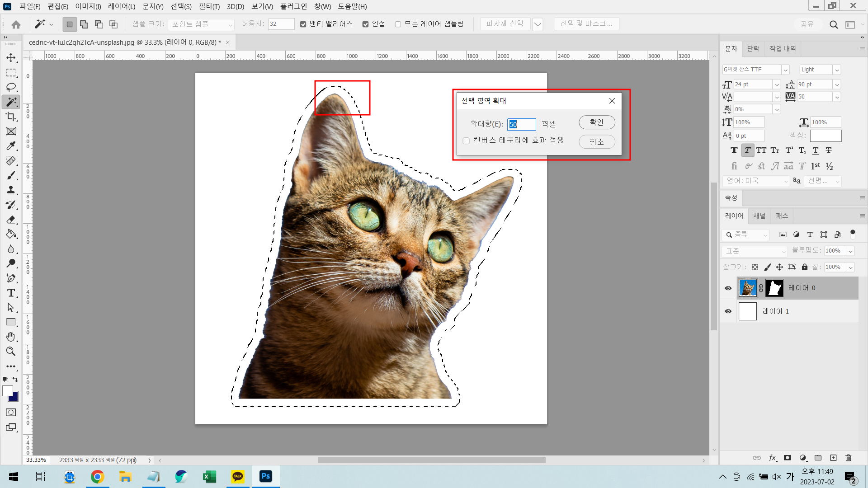The width and height of the screenshot is (868, 488).
Task: Select the Horizontal Type tool
Action: pyautogui.click(x=11, y=293)
